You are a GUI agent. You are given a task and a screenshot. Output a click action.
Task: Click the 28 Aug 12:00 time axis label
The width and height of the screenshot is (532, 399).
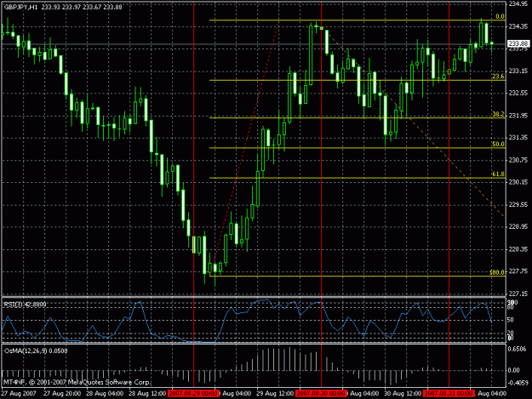pyautogui.click(x=147, y=394)
